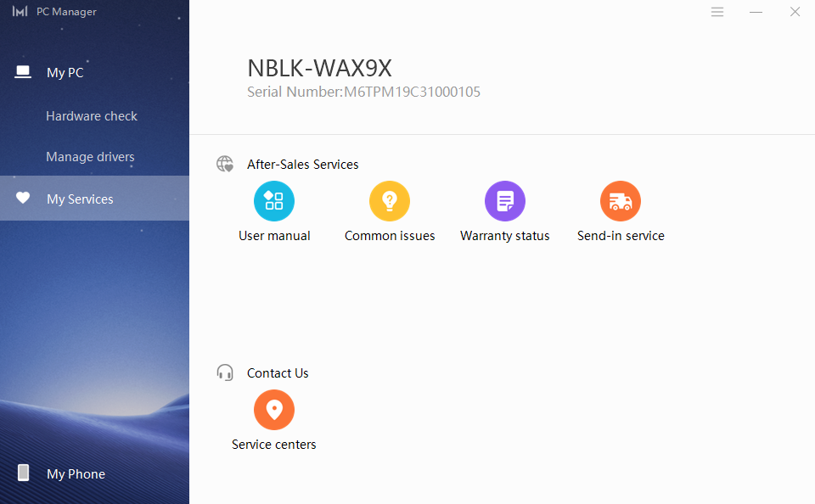Click the headset icon for Contact Us
This screenshot has width=815, height=504.
225,372
